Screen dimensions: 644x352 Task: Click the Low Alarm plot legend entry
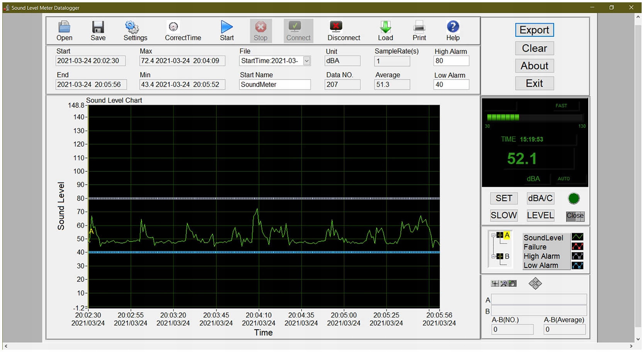[x=541, y=266]
